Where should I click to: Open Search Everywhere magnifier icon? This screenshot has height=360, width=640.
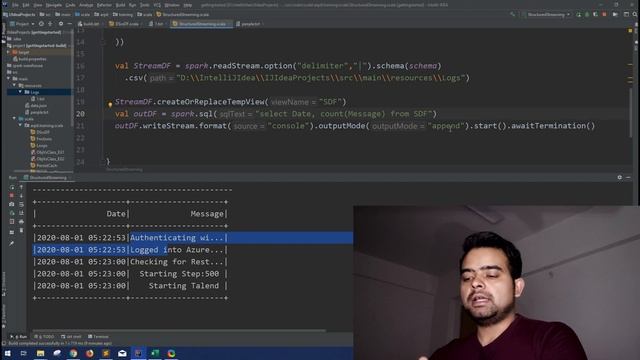pyautogui.click(x=635, y=15)
